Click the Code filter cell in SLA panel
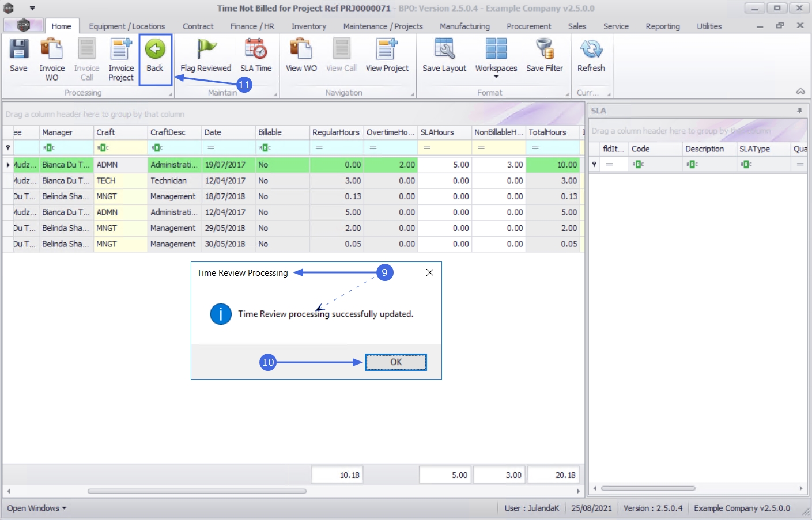 (x=655, y=165)
